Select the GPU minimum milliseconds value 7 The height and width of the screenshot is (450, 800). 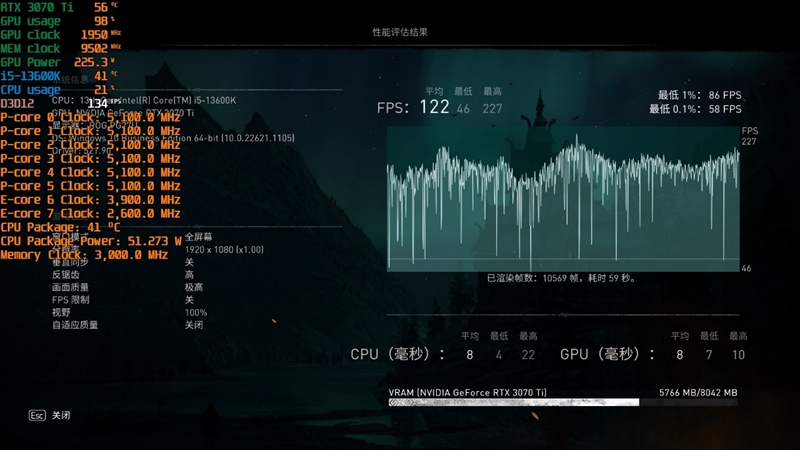709,355
